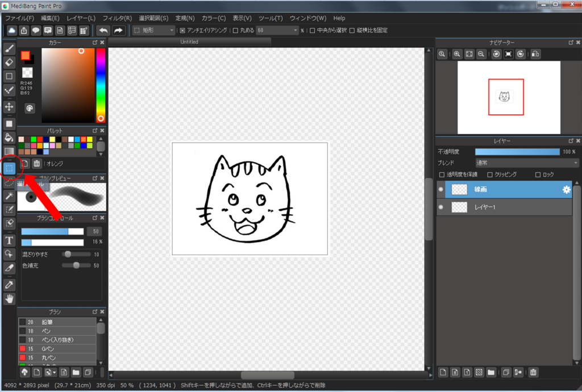Flip the canvas view in Navigator
The image size is (582, 392).
535,54
